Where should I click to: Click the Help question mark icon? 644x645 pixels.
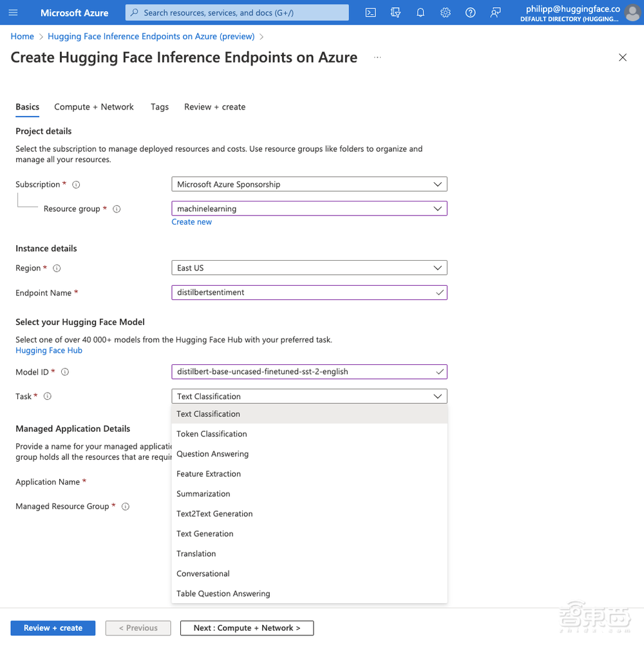470,12
